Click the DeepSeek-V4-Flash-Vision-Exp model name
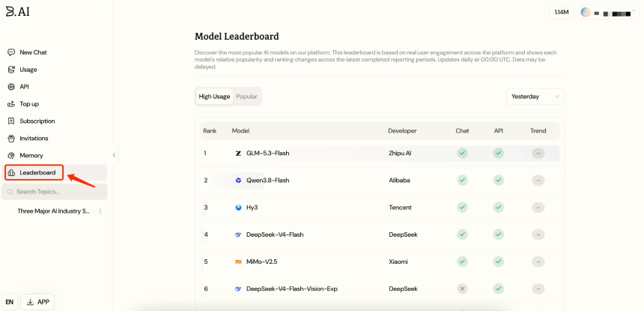 click(292, 289)
